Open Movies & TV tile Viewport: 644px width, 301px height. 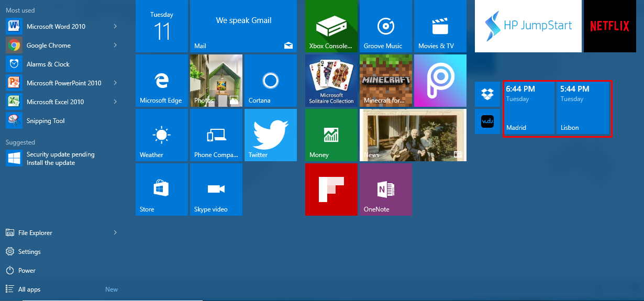coord(440,26)
